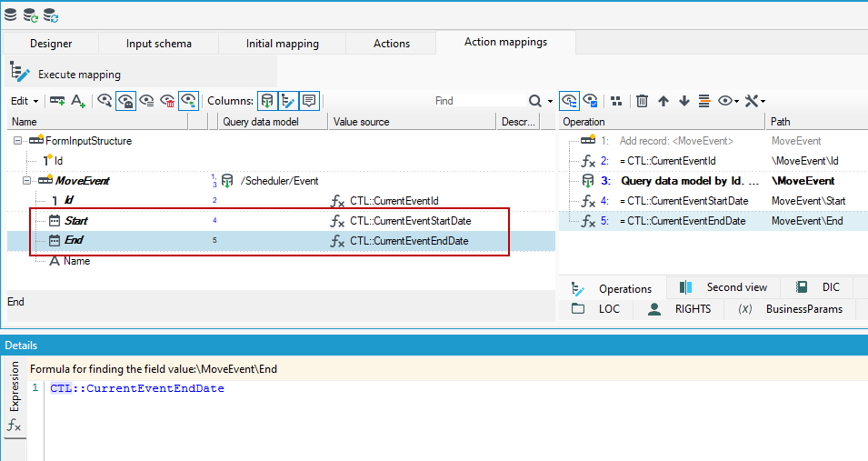Screen dimensions: 868x461
Task: Select the top-level Id tree row
Action: pyautogui.click(x=281, y=161)
